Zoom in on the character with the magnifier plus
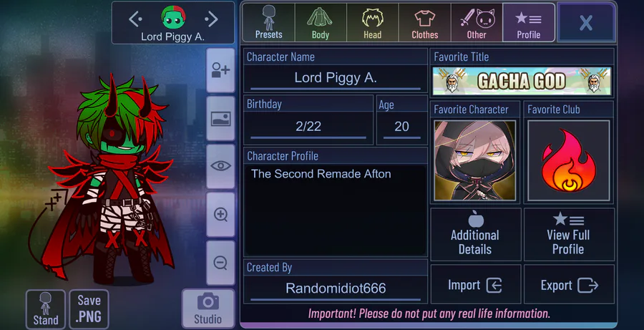The image size is (644, 330). tap(220, 215)
